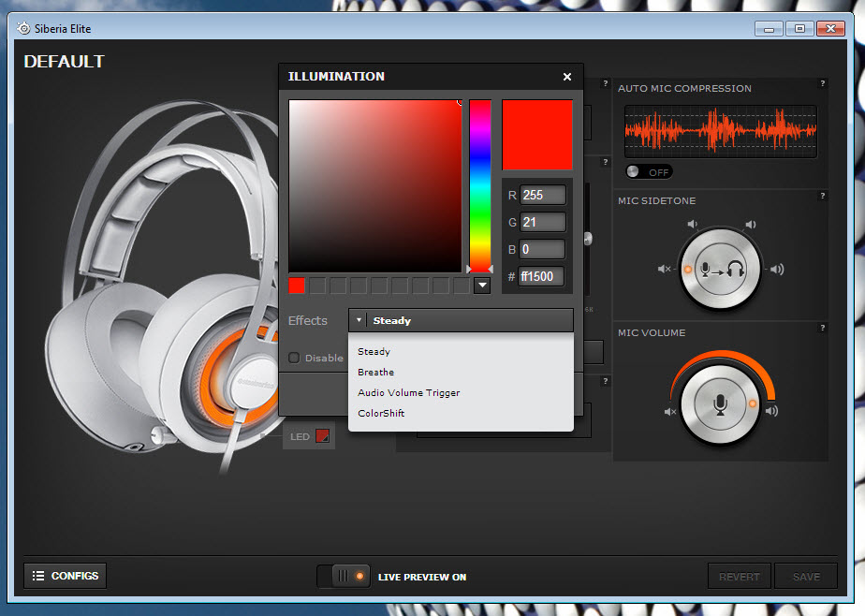Click the rainbow hue strip
The width and height of the screenshot is (865, 616).
[x=480, y=186]
